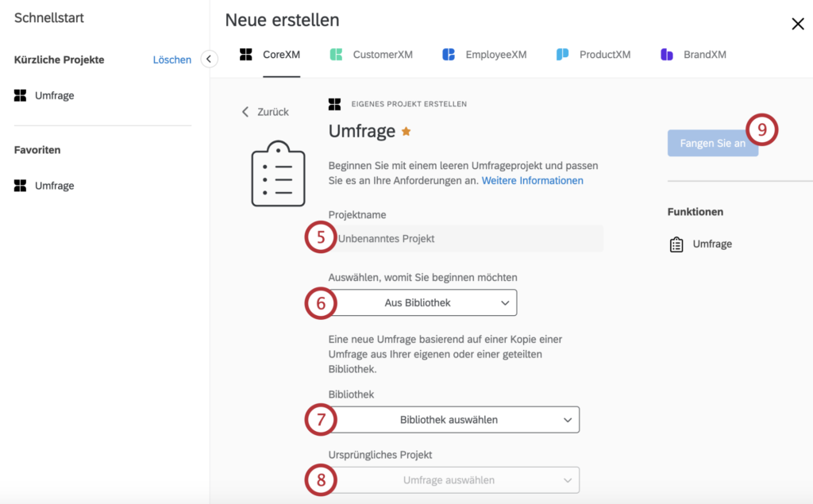Open the ProductXM tab

tap(604, 55)
